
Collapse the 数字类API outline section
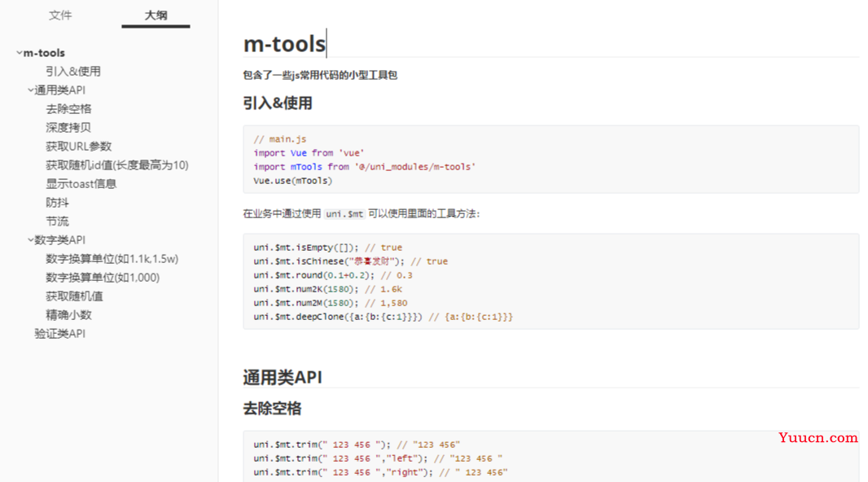pyautogui.click(x=30, y=239)
